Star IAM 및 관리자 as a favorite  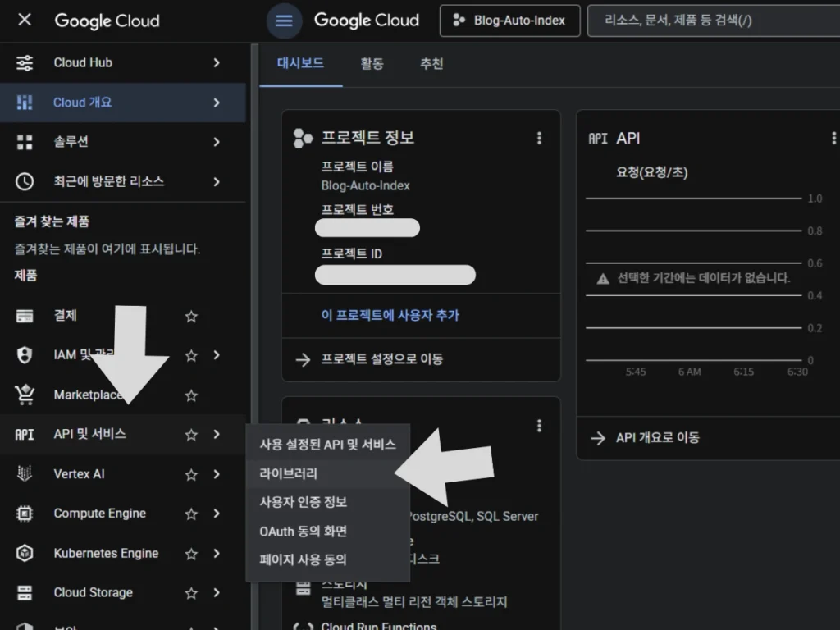(191, 356)
